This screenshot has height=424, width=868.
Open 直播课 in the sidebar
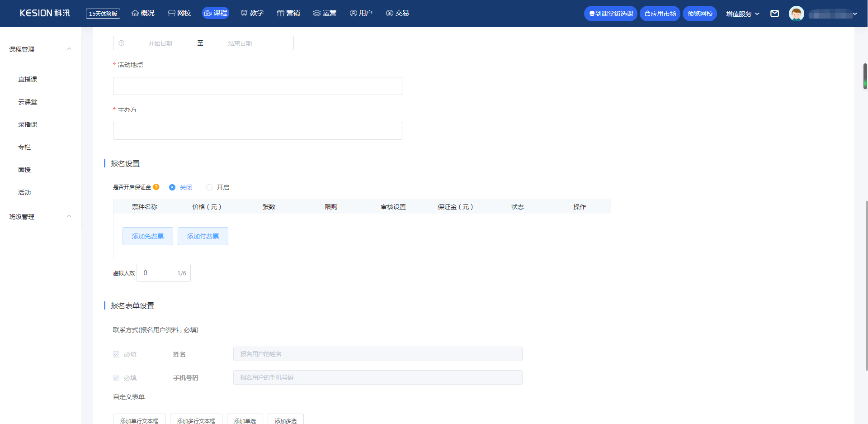point(28,79)
